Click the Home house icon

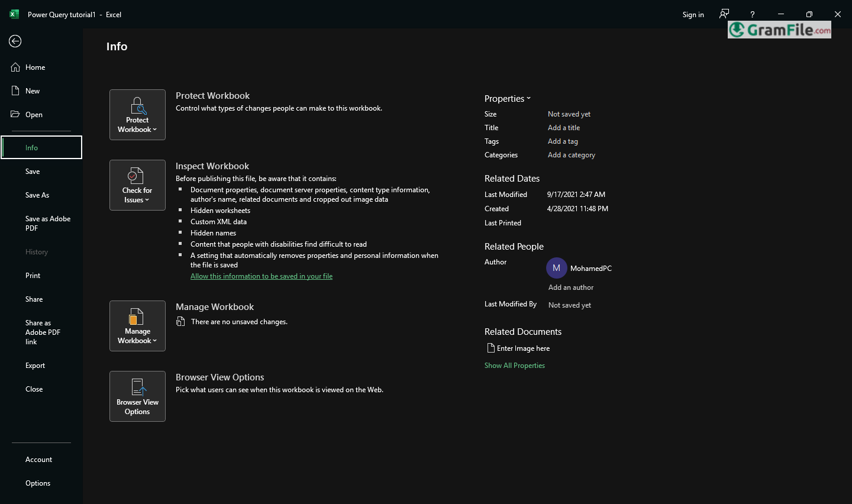click(15, 67)
